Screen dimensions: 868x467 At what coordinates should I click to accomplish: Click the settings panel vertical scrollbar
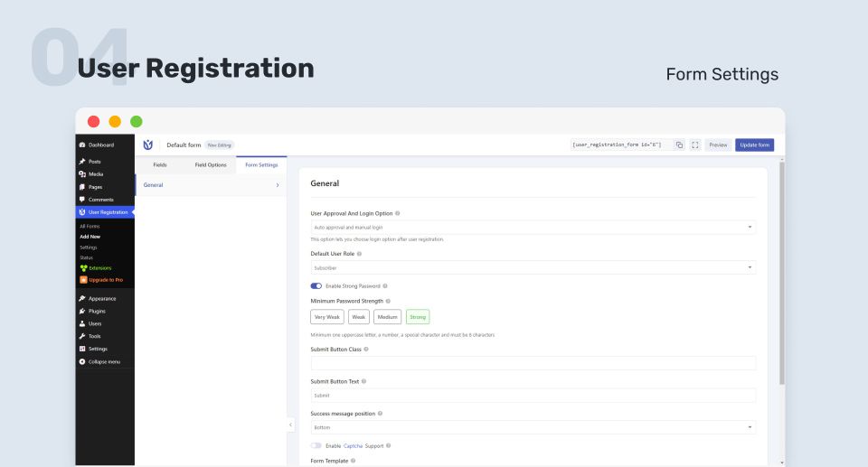point(781,271)
